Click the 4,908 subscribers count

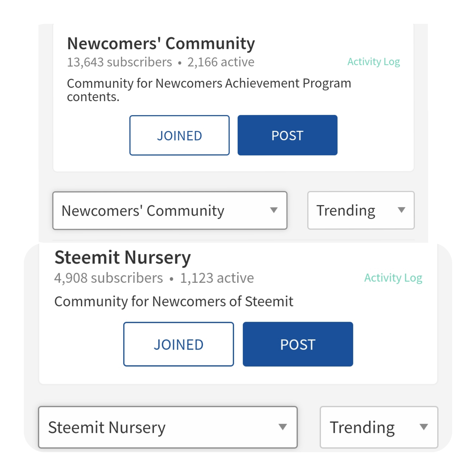click(109, 278)
